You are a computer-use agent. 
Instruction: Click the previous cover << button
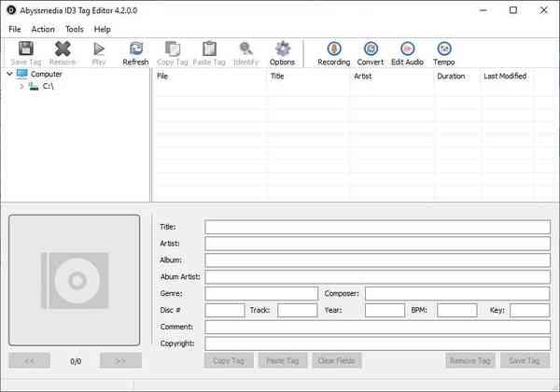[29, 360]
